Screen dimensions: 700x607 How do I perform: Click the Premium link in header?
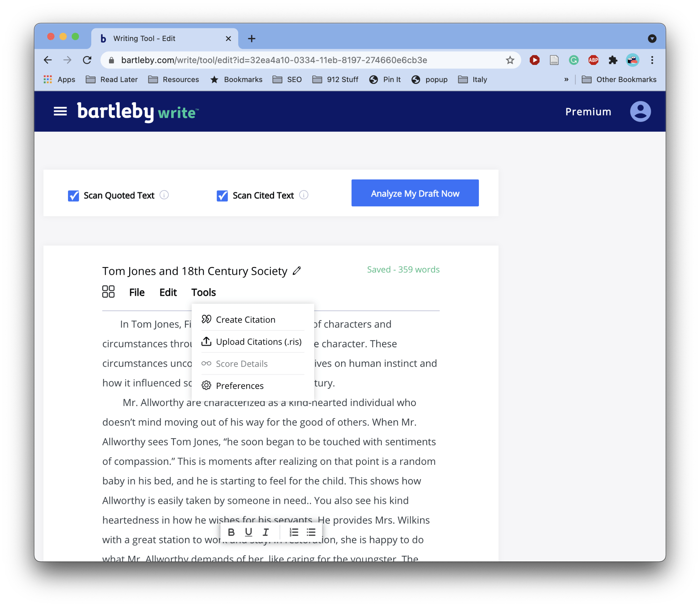coord(588,112)
